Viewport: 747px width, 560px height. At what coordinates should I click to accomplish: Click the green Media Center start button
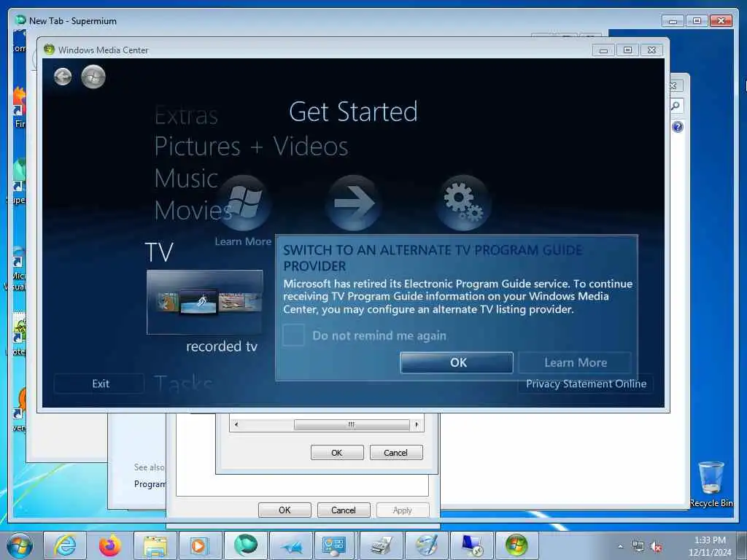click(x=93, y=77)
